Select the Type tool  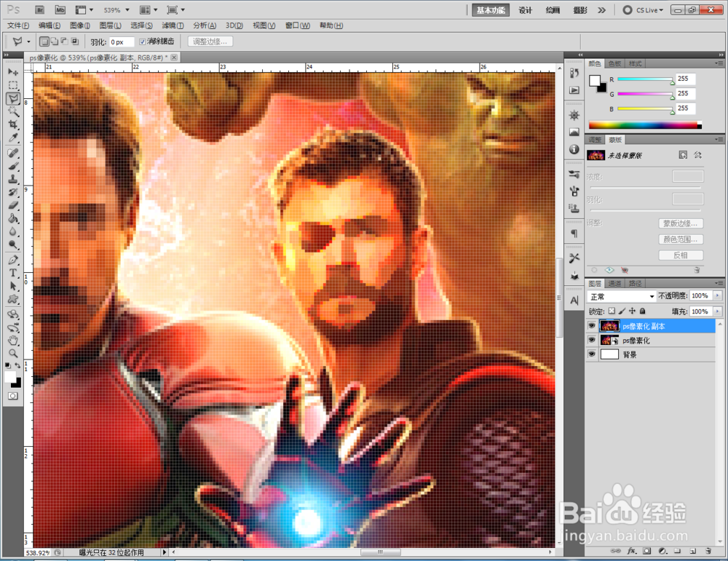coord(13,273)
